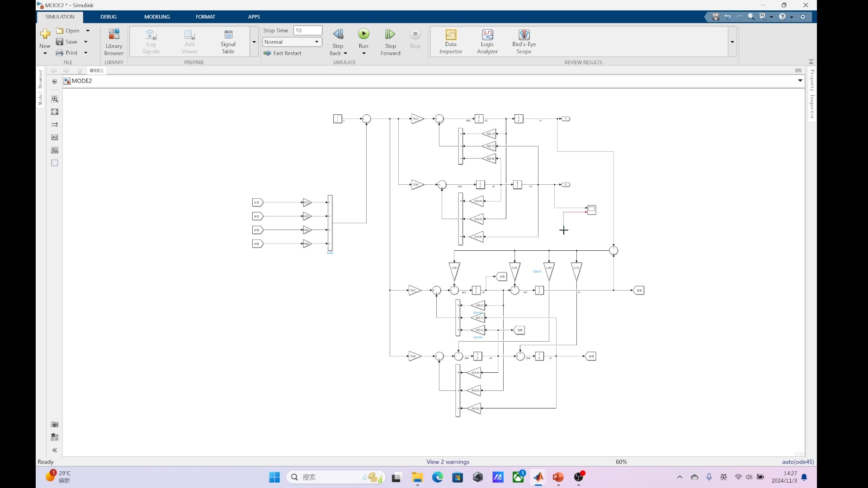
Task: Enable Fast Restart toggle
Action: click(x=284, y=52)
